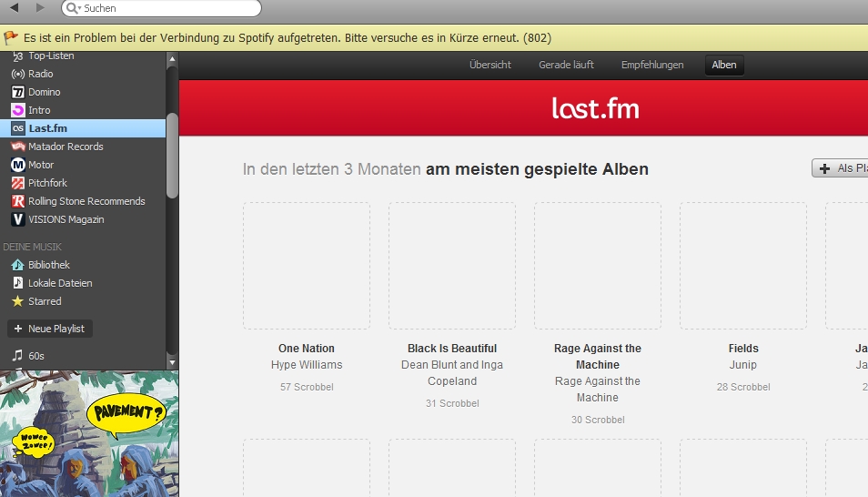Click the Motor app icon

(17, 165)
